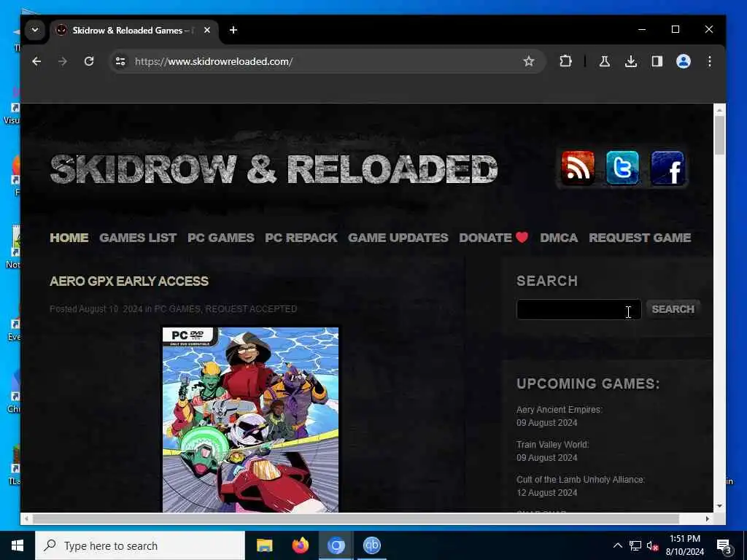Open File Explorer from the taskbar
This screenshot has width=747, height=560.
tap(264, 545)
